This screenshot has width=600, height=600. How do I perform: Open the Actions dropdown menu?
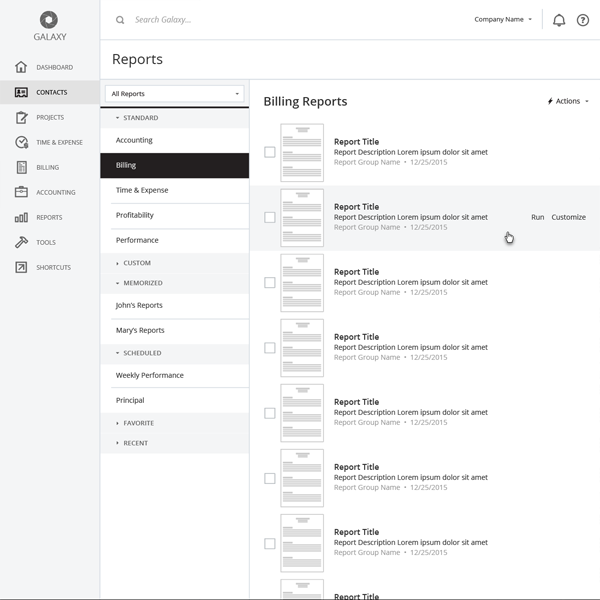pos(568,101)
